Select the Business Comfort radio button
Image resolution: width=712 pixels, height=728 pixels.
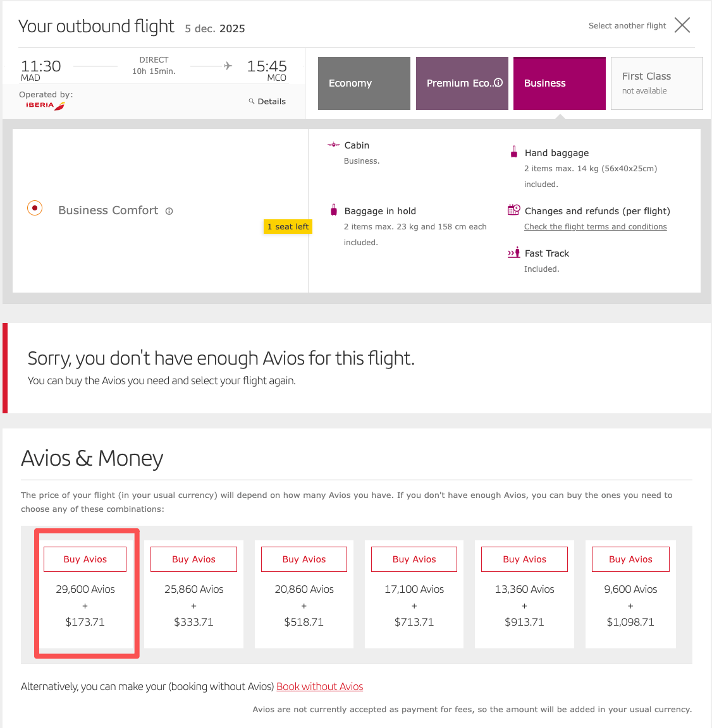[35, 208]
